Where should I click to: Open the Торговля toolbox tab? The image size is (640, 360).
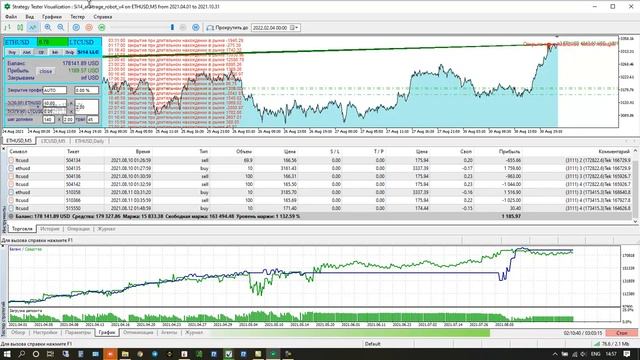coord(22,229)
